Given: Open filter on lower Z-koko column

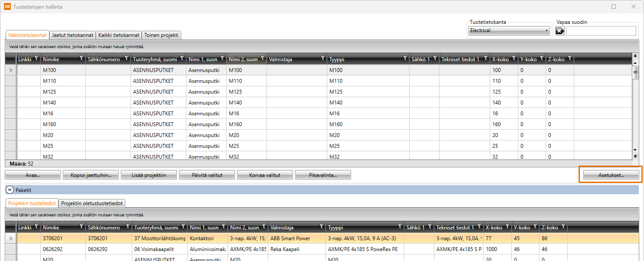Looking at the screenshot, I should pos(563,227).
